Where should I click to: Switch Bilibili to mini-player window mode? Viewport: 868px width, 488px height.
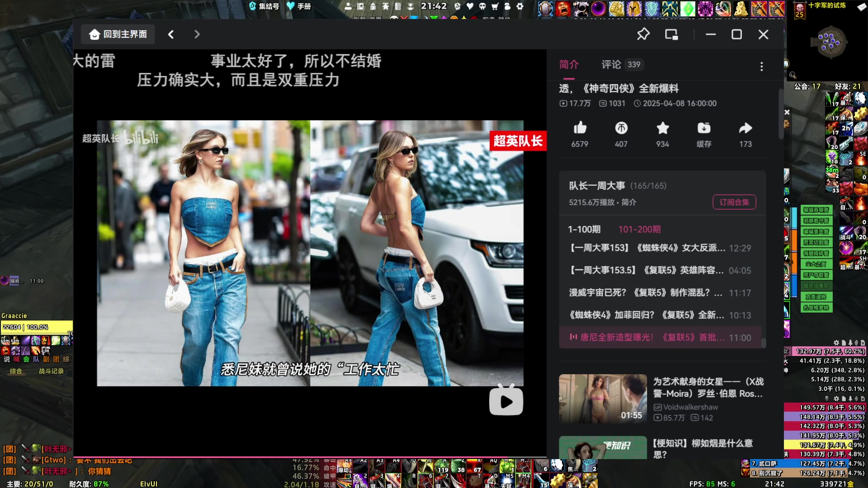[x=671, y=34]
